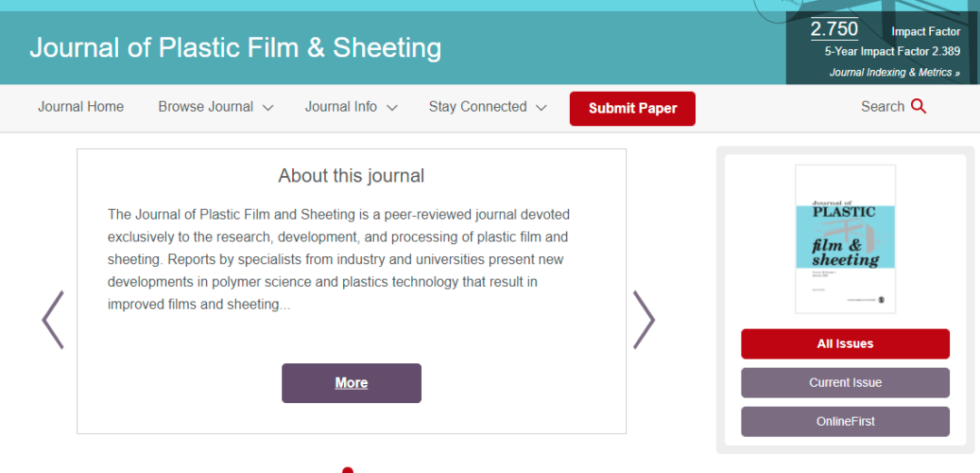This screenshot has width=980, height=473.
Task: Open OnlineFirst articles
Action: click(845, 422)
